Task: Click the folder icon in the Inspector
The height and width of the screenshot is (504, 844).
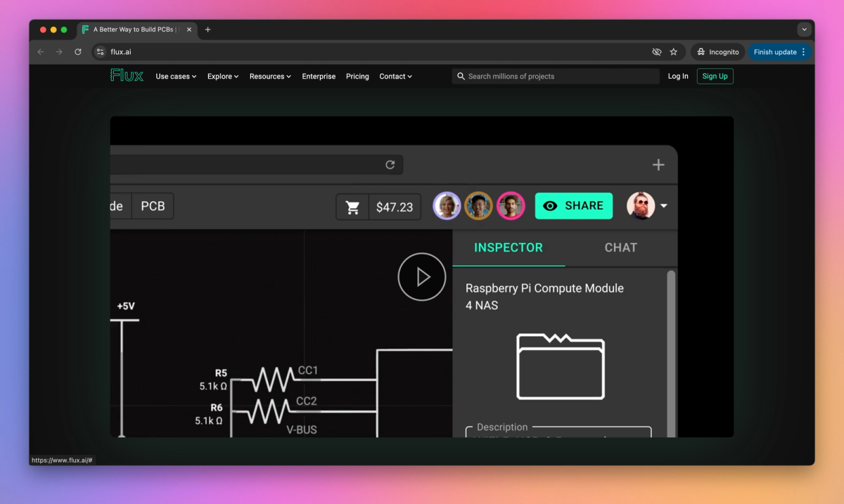Action: [x=561, y=366]
